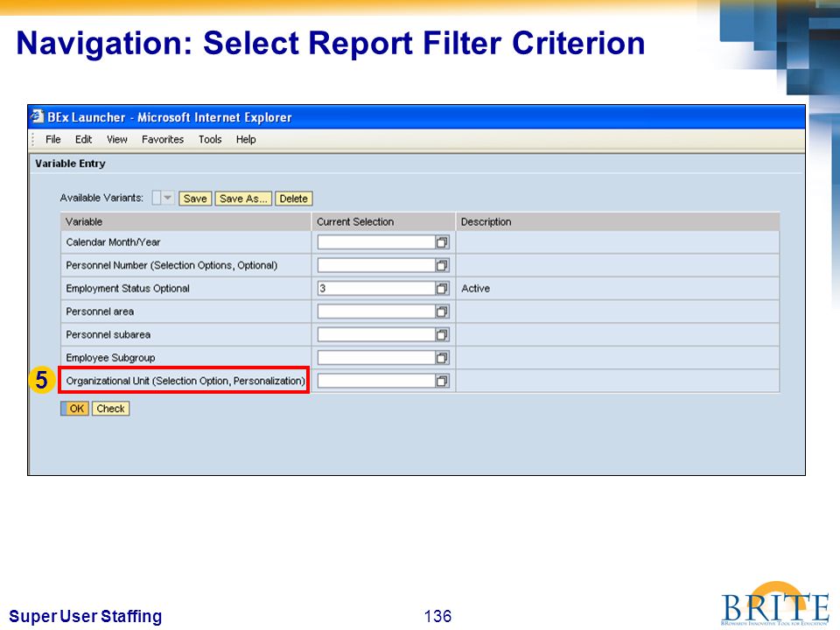
Task: Confirm with the OK button
Action: click(x=75, y=409)
